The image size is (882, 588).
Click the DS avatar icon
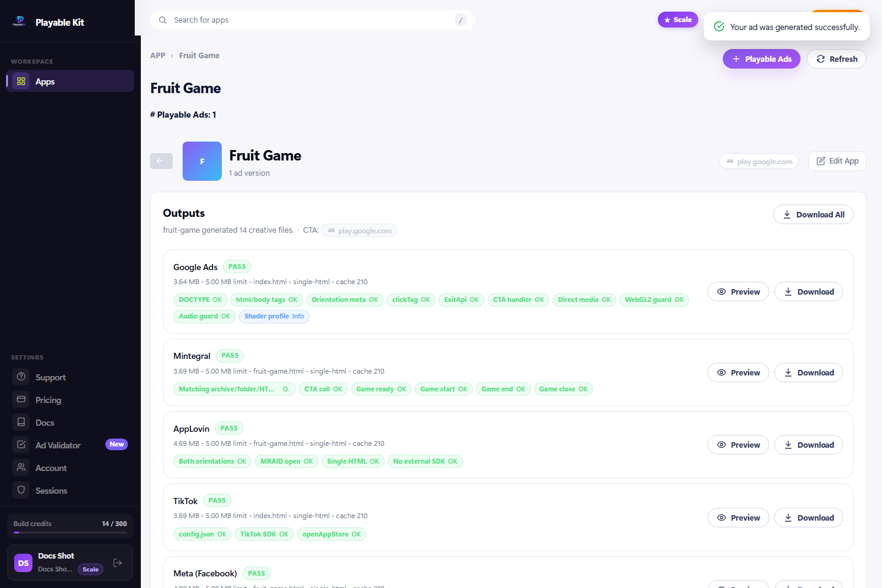23,563
